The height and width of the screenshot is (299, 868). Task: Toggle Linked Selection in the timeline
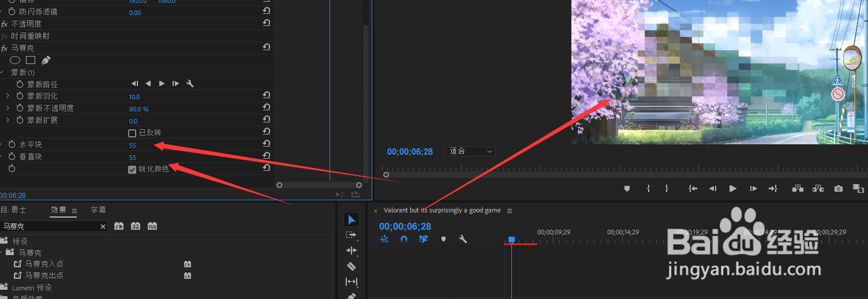[x=424, y=239]
